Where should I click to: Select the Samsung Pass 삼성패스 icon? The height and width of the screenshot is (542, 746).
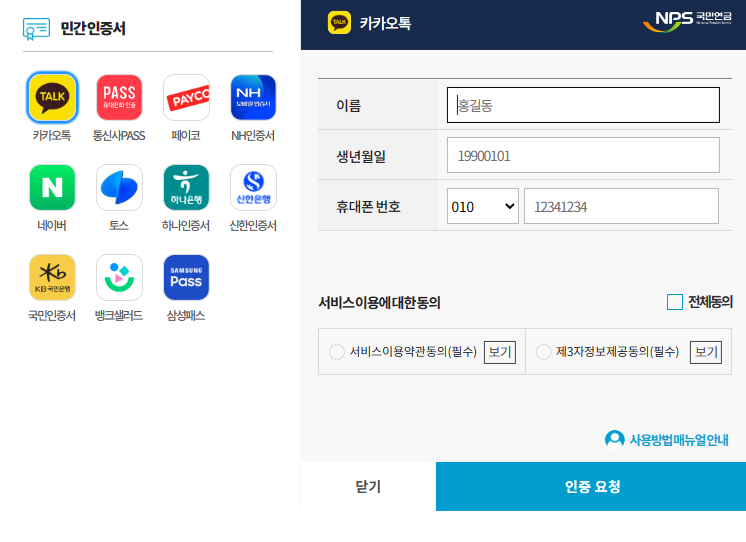[186, 277]
